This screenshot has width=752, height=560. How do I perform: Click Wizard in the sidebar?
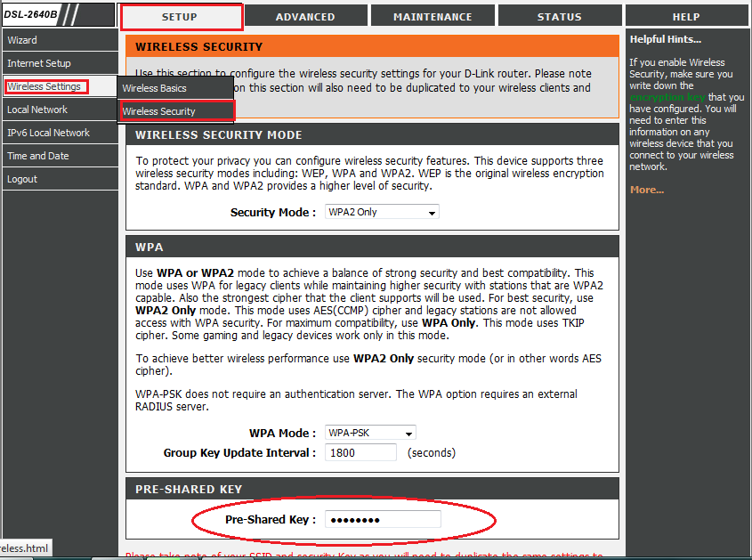[x=22, y=40]
